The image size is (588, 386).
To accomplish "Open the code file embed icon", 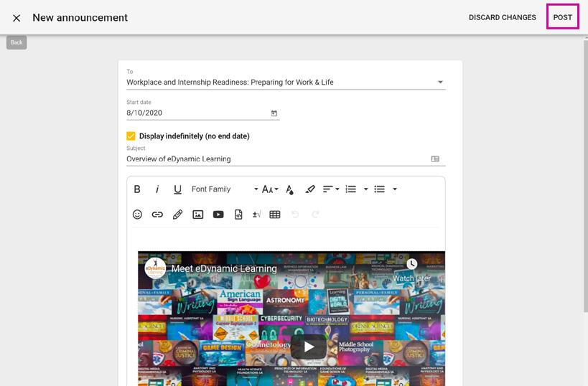I will 238,215.
